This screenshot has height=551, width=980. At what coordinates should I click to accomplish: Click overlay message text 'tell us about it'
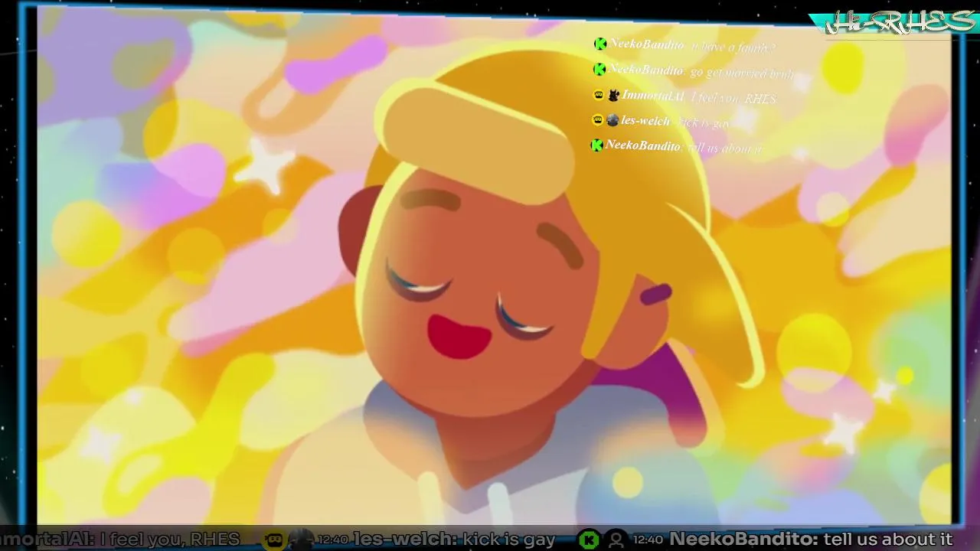coord(724,148)
